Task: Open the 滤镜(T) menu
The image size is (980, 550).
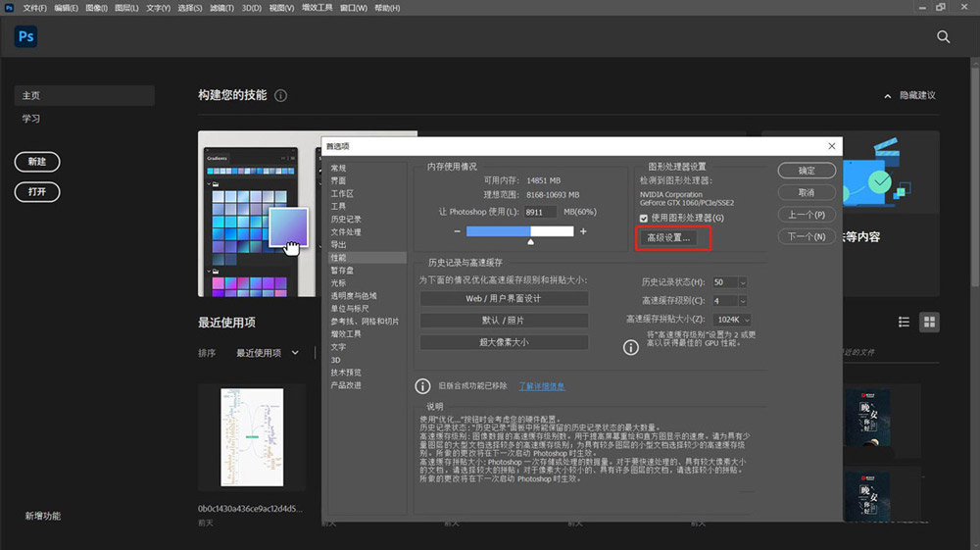Action: coord(221,8)
